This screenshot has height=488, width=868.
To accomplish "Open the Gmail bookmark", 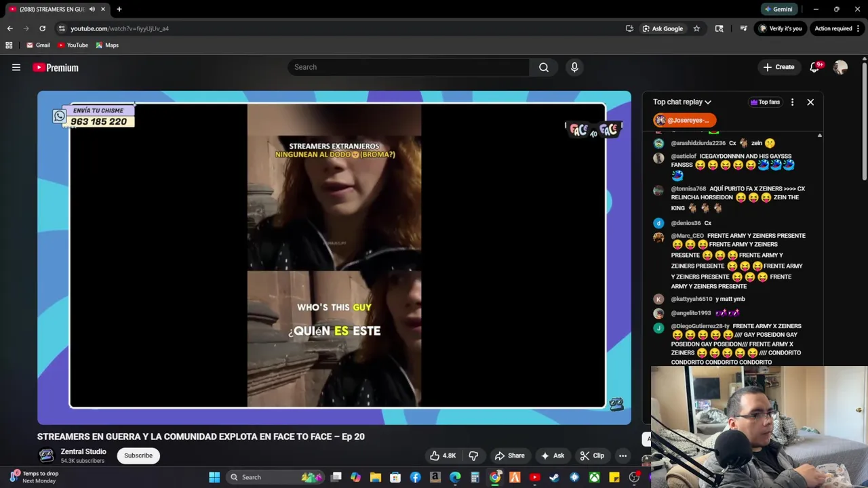I will [38, 45].
